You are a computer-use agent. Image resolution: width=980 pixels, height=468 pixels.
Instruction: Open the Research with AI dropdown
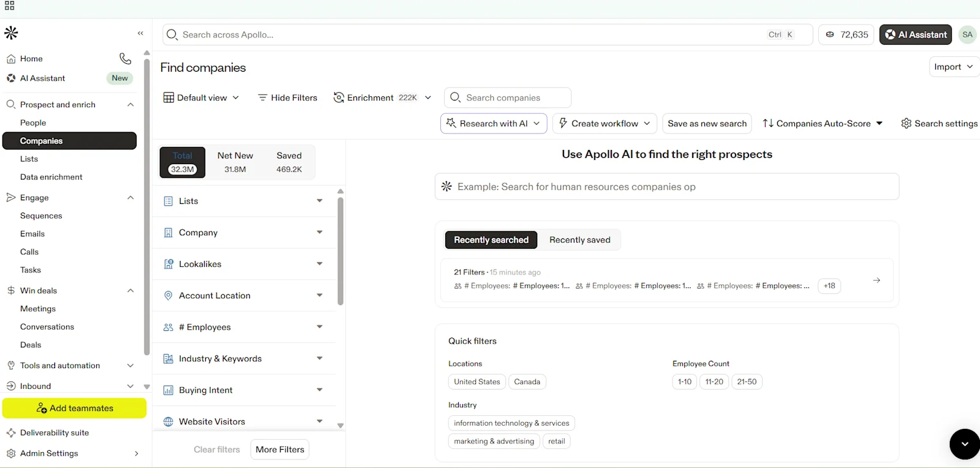click(494, 124)
